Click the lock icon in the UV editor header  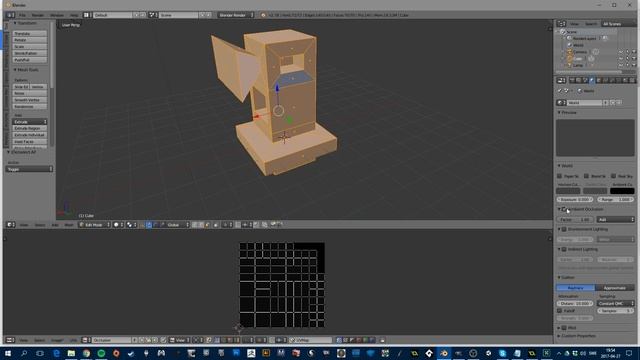click(382, 340)
